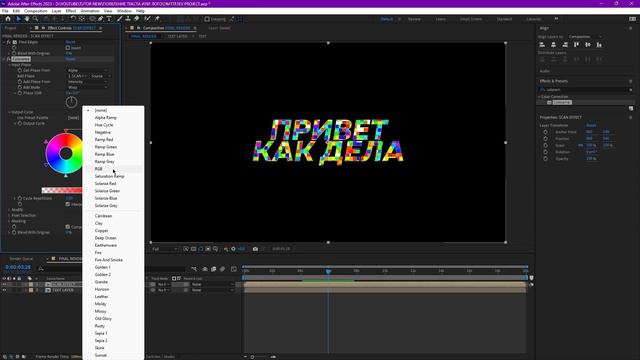Select the Pen tool in the toolbar
The height and width of the screenshot is (360, 640).
pyautogui.click(x=100, y=19)
